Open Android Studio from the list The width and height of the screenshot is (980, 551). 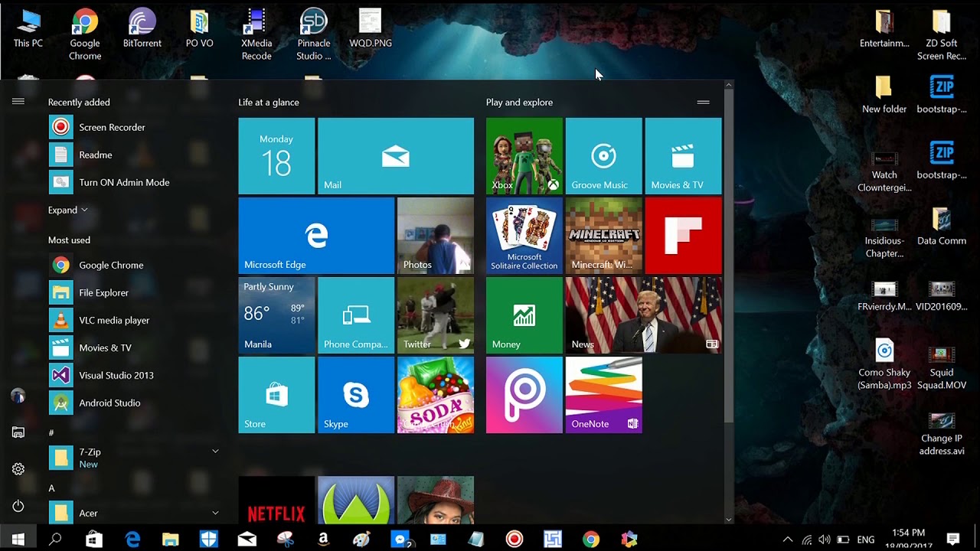click(x=134, y=403)
